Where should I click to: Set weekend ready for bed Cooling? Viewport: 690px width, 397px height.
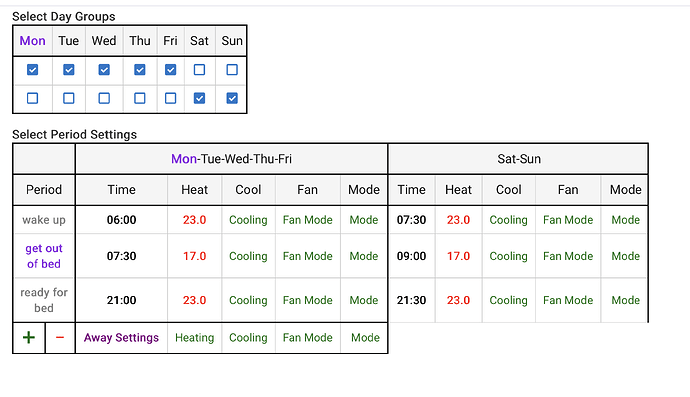point(508,300)
